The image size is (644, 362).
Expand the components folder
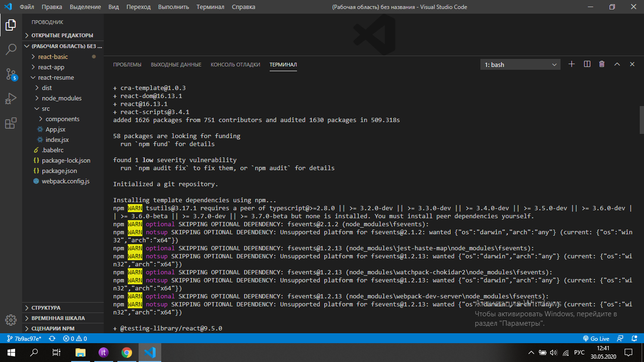pos(63,119)
